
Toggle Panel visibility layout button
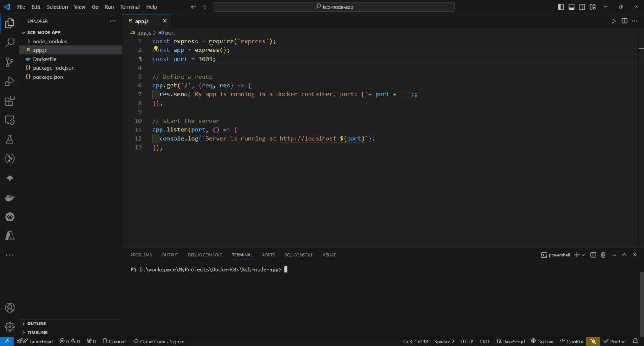(571, 7)
